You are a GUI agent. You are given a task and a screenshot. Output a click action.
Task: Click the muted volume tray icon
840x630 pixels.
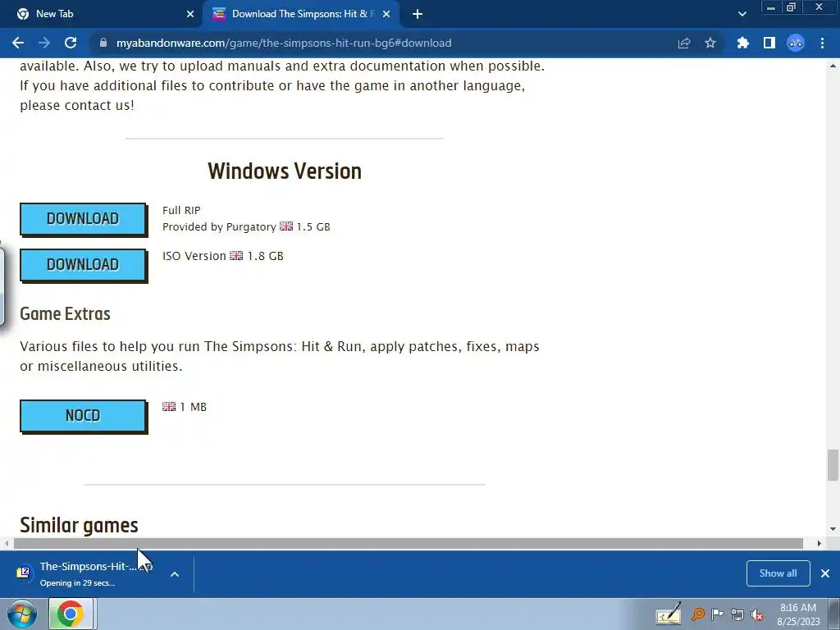pyautogui.click(x=757, y=615)
